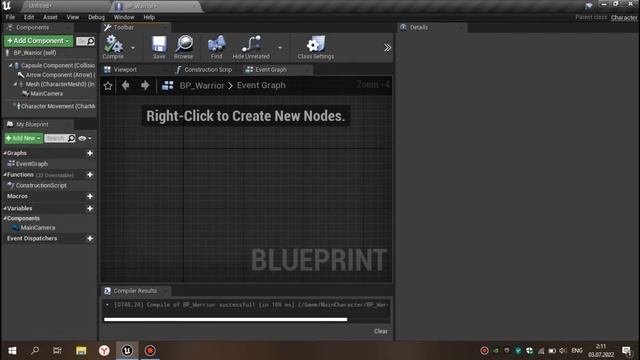Open Yandex browser from the taskbar

(x=104, y=351)
